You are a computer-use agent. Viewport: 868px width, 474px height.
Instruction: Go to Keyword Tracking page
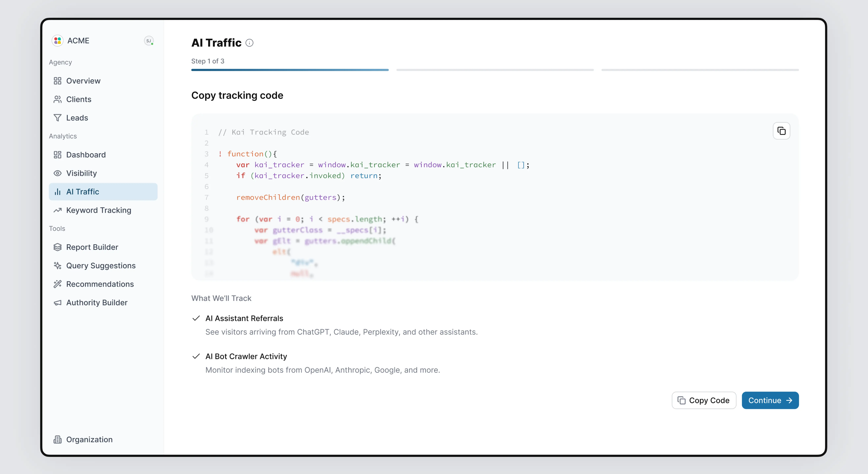pyautogui.click(x=98, y=210)
